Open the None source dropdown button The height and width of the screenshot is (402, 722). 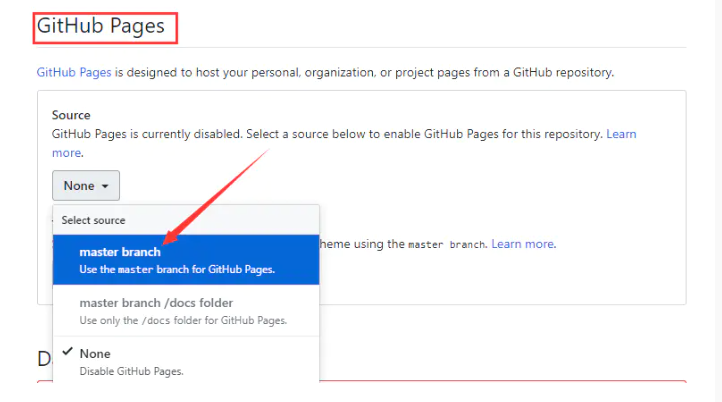tap(86, 186)
